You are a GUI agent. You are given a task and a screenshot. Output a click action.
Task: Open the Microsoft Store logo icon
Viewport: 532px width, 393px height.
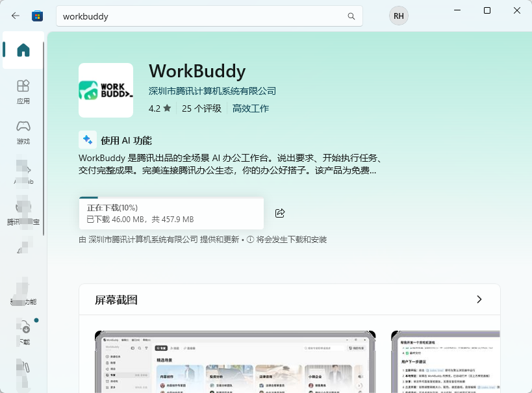(x=37, y=16)
